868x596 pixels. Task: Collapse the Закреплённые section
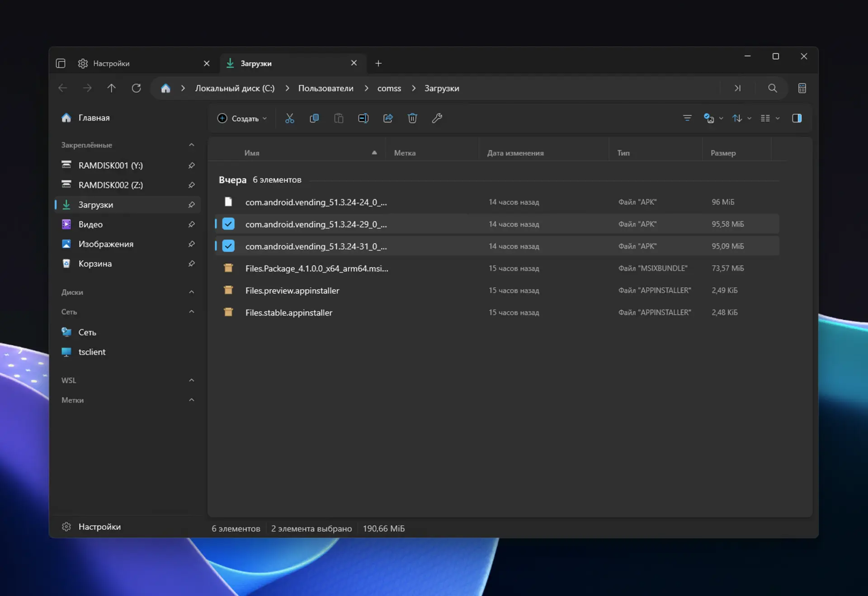[191, 145]
